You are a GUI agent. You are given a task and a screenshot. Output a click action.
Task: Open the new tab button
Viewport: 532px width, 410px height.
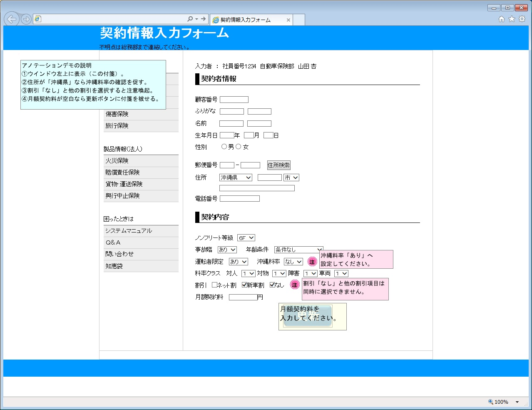tap(299, 20)
